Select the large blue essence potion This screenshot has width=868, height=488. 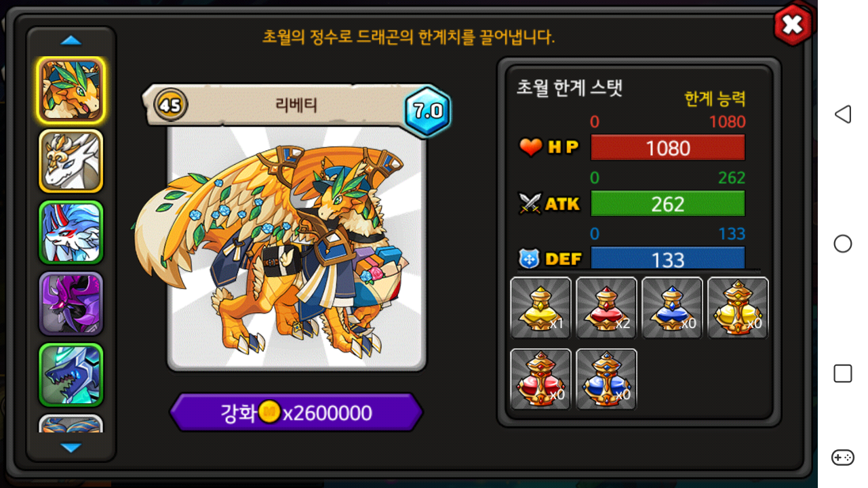(606, 379)
